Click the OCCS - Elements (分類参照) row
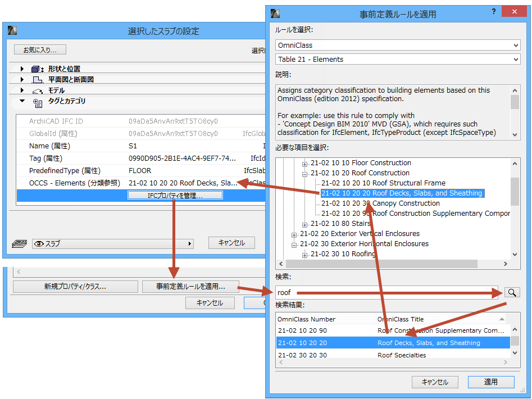 141,183
